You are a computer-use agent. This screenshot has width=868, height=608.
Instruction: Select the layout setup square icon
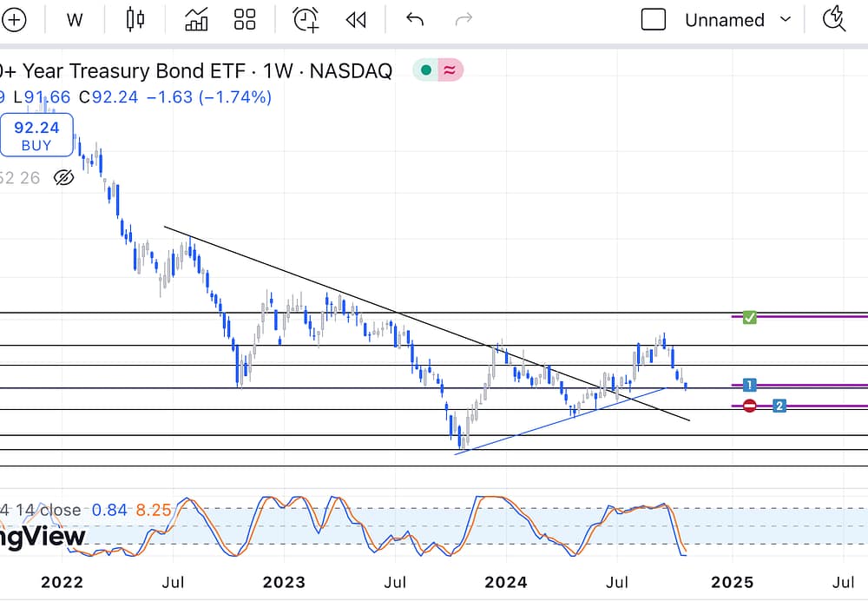pos(653,20)
